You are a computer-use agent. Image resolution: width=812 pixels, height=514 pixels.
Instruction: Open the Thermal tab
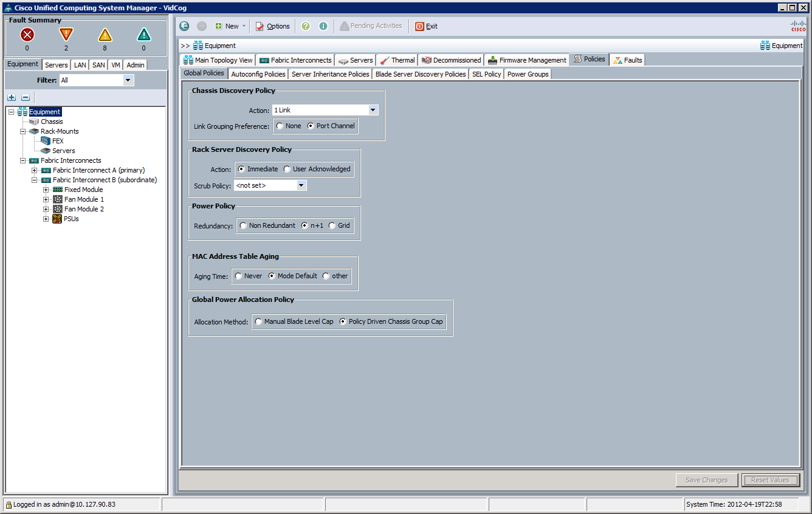(x=397, y=60)
